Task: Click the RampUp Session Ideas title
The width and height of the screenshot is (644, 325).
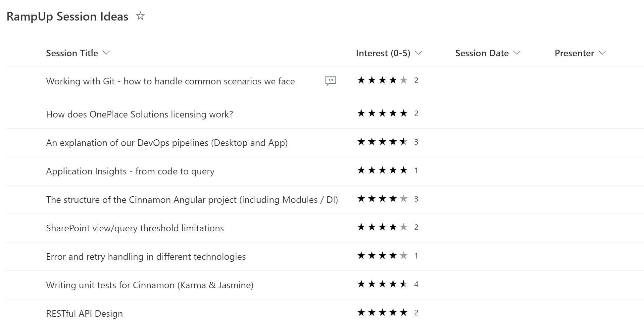Action: pyautogui.click(x=67, y=16)
